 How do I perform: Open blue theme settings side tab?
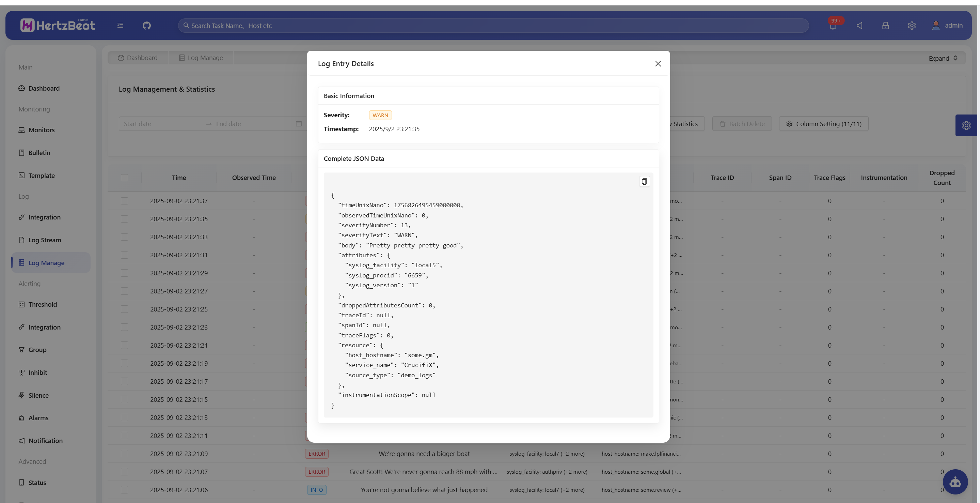click(x=966, y=125)
